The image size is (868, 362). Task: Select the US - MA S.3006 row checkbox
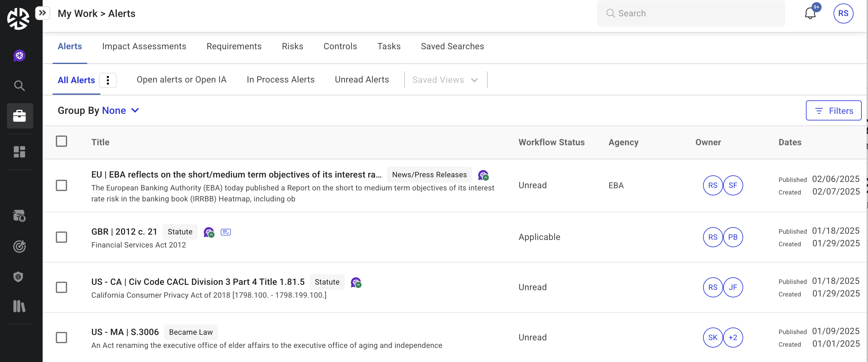pyautogui.click(x=61, y=338)
